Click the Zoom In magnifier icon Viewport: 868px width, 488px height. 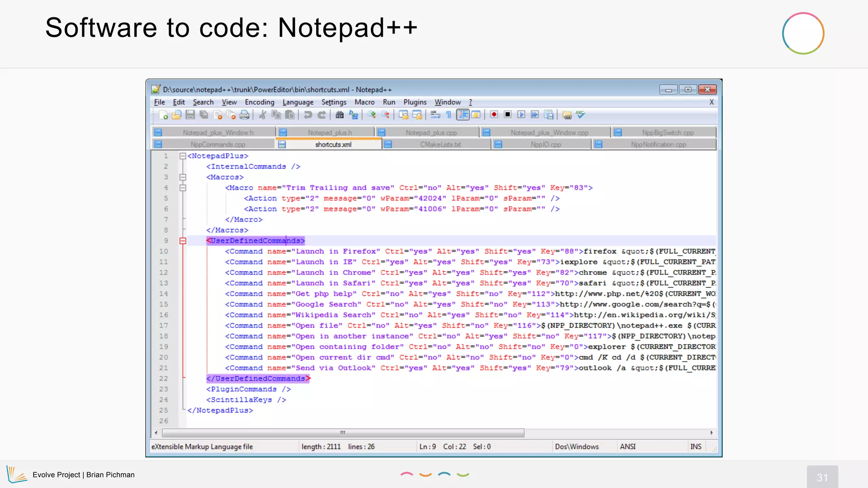click(x=372, y=115)
